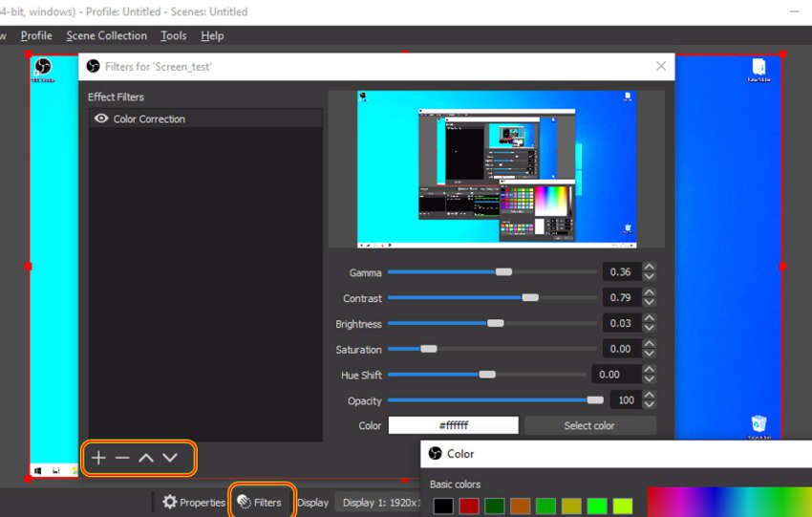Select the Color Correction filter row

pyautogui.click(x=205, y=118)
